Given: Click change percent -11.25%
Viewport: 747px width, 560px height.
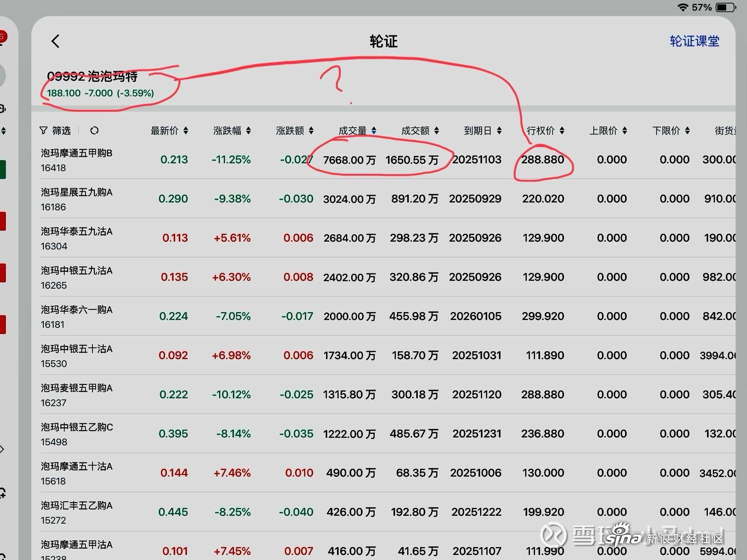Looking at the screenshot, I should point(231,160).
